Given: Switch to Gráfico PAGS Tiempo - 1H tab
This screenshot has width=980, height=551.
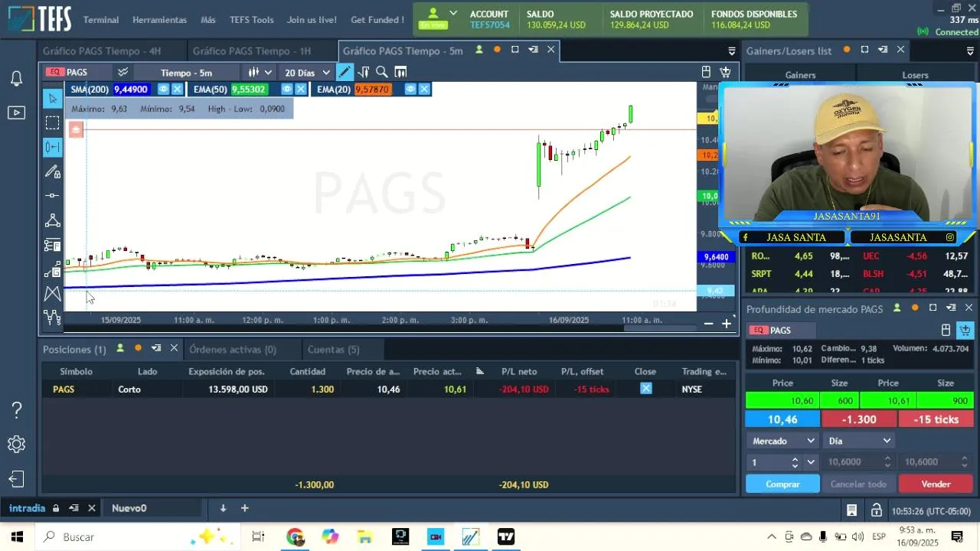Looking at the screenshot, I should coord(252,51).
